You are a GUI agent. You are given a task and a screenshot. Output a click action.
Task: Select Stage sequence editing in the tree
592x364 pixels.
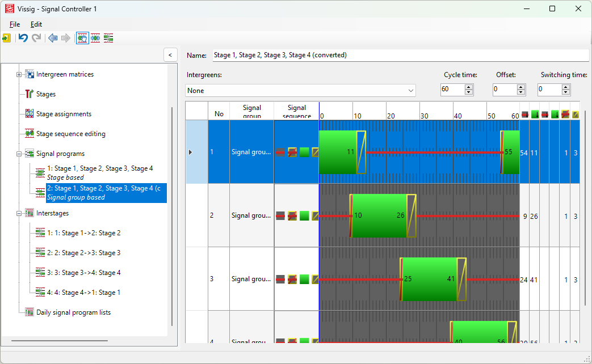70,134
